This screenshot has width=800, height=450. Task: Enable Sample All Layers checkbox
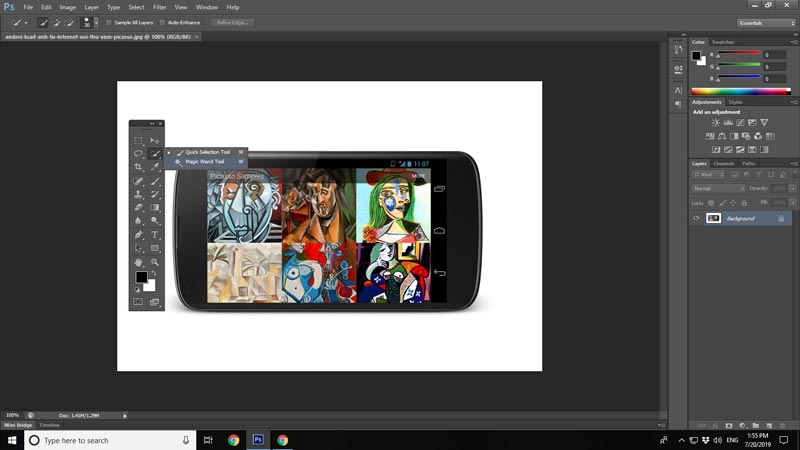pyautogui.click(x=109, y=22)
